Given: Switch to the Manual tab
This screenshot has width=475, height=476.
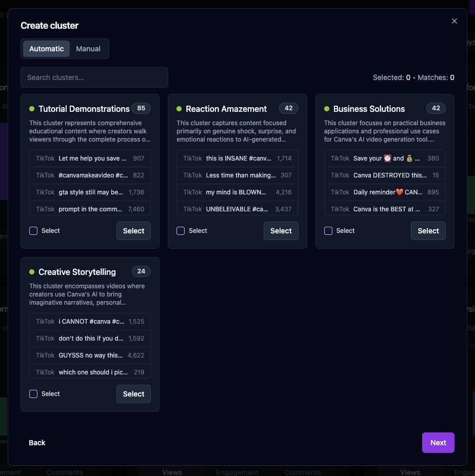Looking at the screenshot, I should tap(88, 49).
